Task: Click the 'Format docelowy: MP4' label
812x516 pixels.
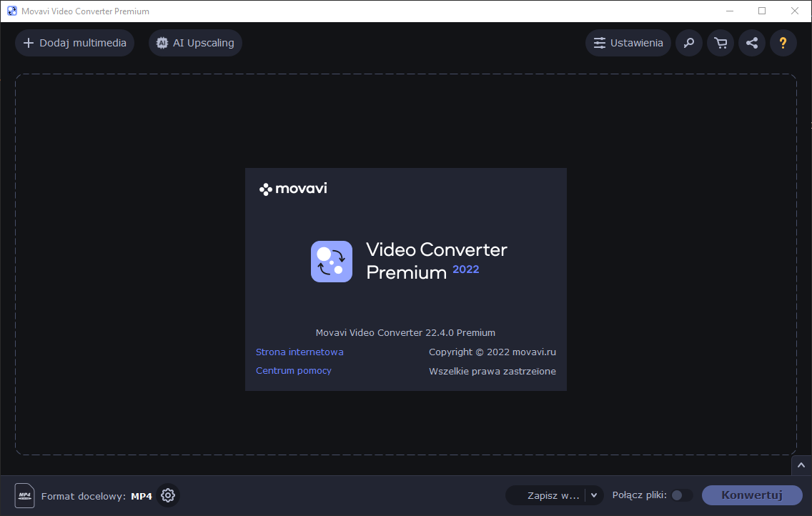Action: click(x=96, y=496)
